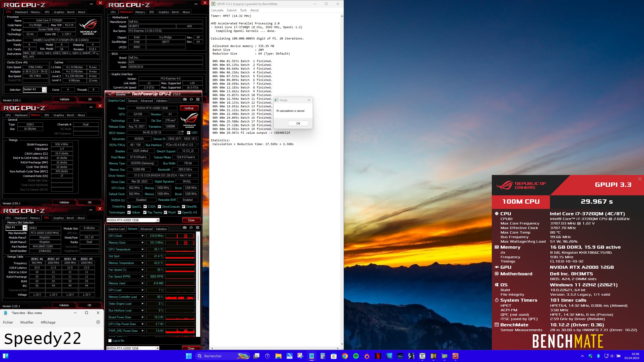Click the Lookup button in GPU-Z
Viewport: 644px width, 362px height.
189,108
